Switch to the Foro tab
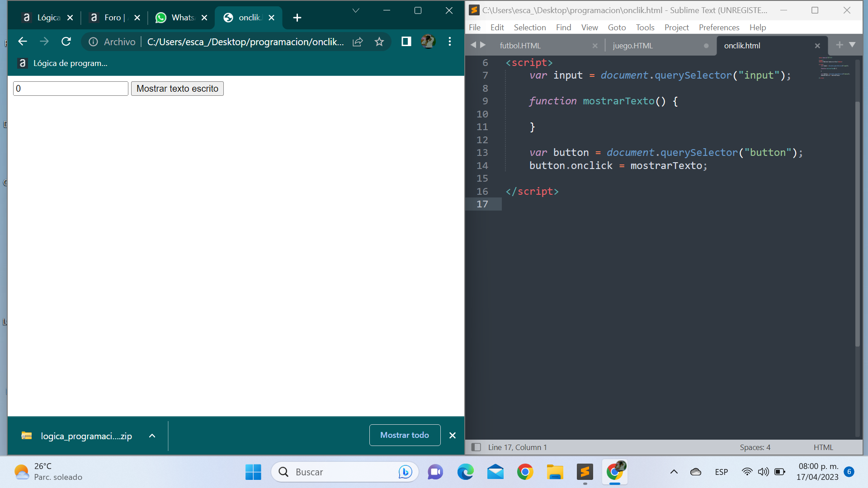The height and width of the screenshot is (488, 868). pyautogui.click(x=108, y=18)
